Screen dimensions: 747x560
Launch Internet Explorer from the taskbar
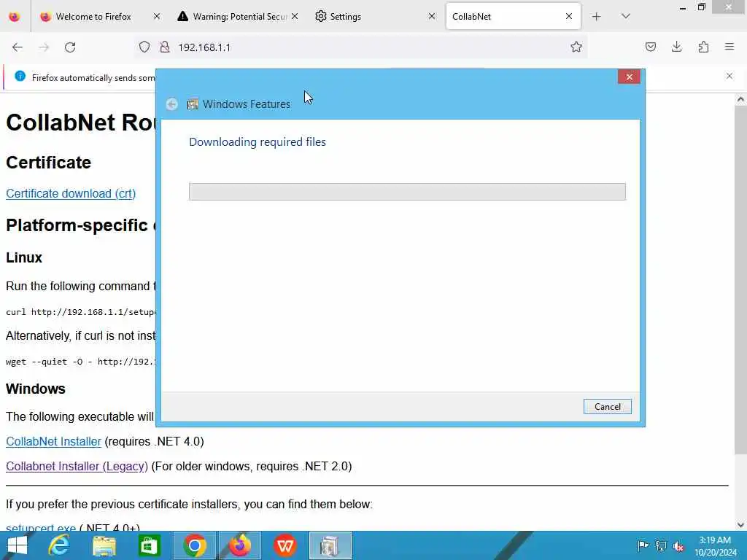(x=59, y=545)
